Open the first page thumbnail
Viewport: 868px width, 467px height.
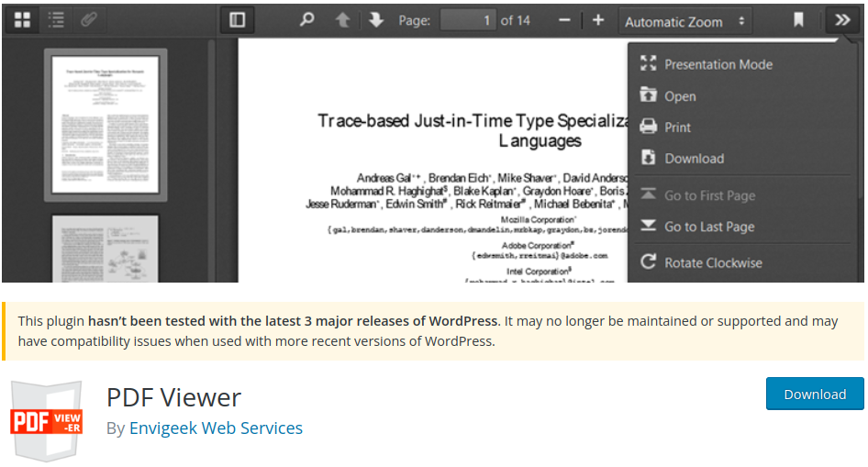coord(106,125)
